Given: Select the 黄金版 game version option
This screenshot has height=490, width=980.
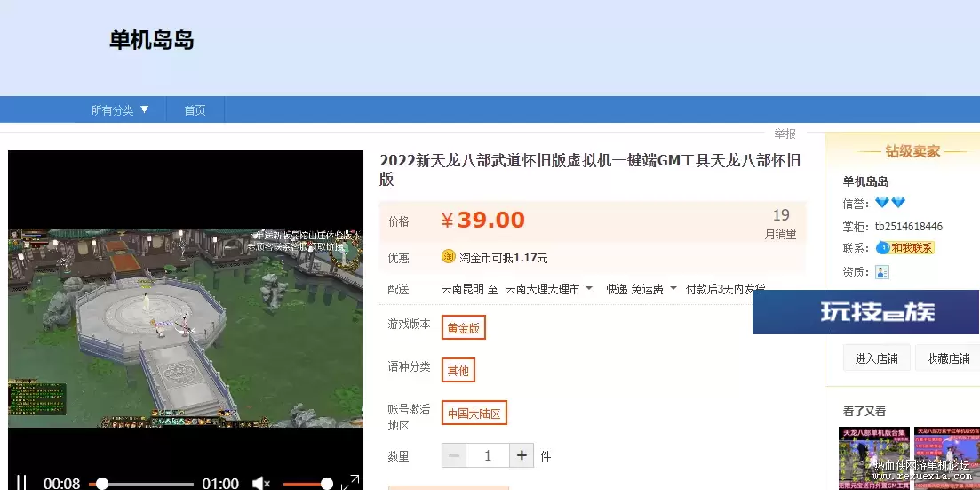Looking at the screenshot, I should [463, 327].
